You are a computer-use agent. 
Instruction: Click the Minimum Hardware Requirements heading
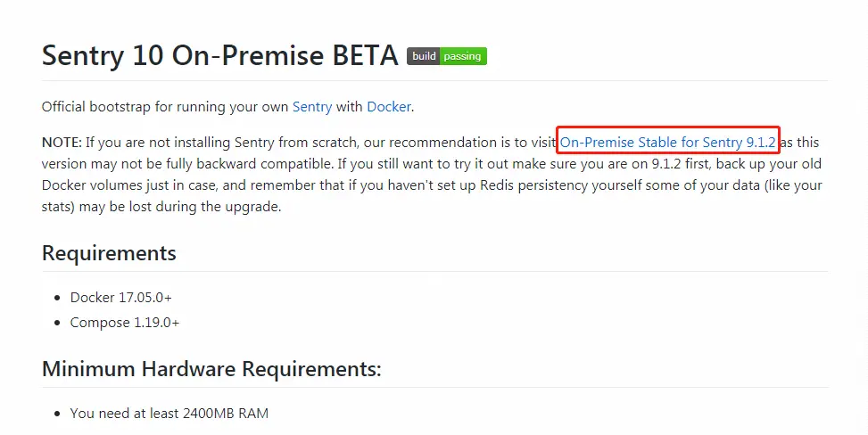tap(211, 368)
